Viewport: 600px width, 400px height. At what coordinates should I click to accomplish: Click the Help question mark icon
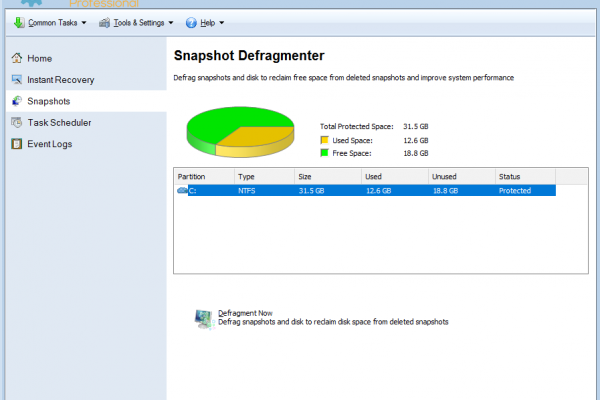coord(193,22)
